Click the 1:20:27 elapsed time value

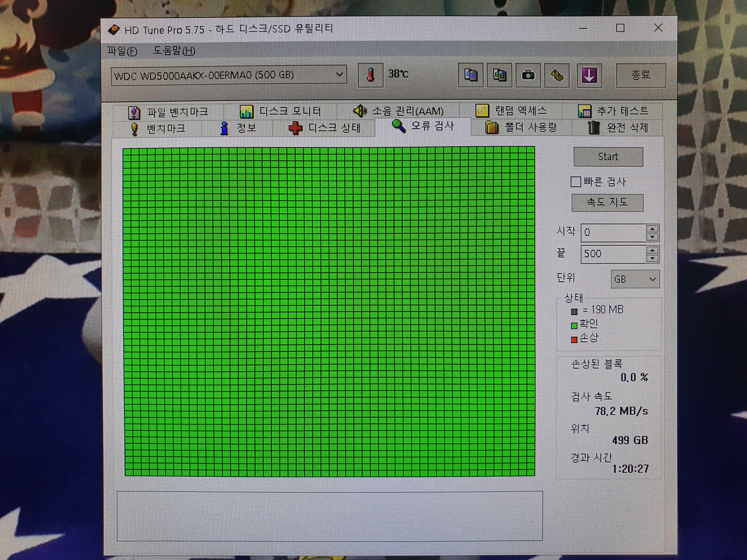(x=630, y=469)
